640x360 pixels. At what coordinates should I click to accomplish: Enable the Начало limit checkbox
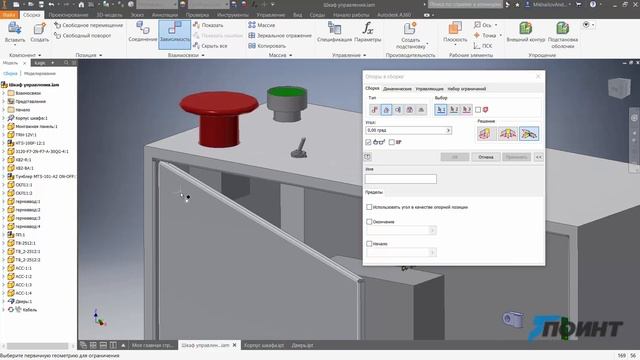click(x=369, y=244)
